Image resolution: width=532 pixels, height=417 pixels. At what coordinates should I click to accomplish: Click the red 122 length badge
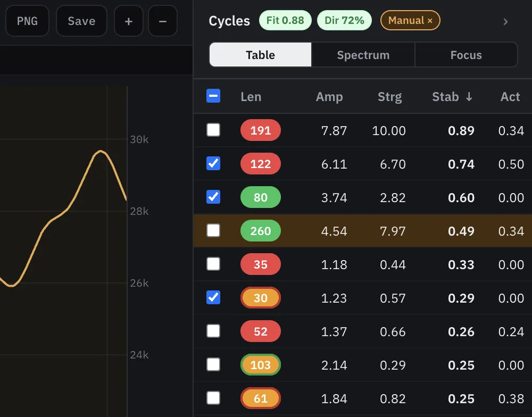[261, 164]
